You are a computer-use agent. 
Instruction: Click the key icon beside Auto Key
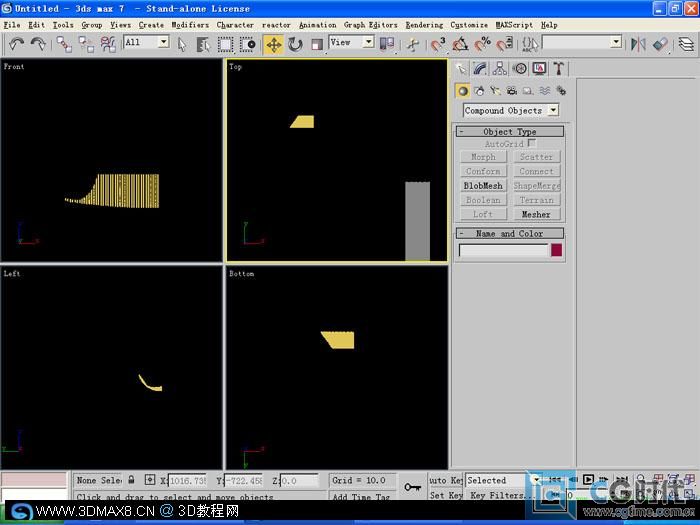point(412,487)
